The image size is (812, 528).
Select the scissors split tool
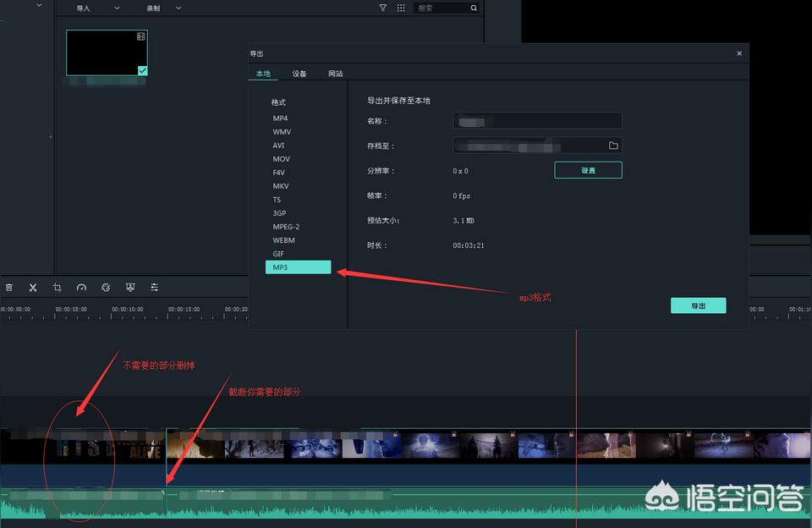tap(33, 288)
